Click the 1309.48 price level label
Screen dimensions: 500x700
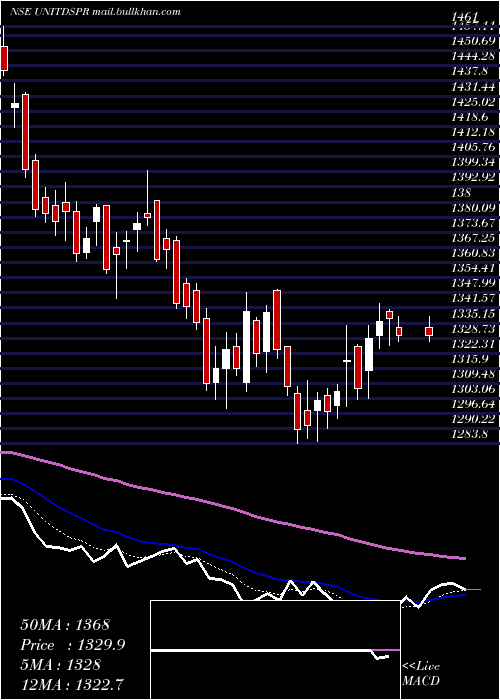click(473, 375)
